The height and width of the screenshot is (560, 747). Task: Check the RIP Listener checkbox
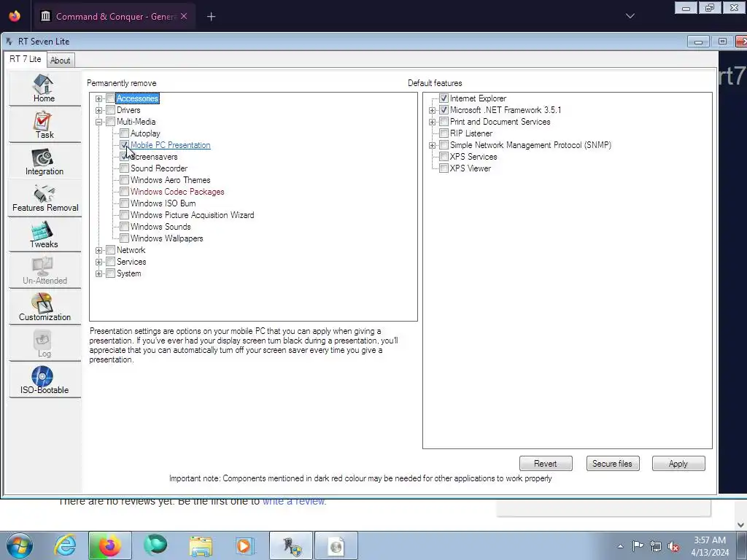click(x=444, y=133)
